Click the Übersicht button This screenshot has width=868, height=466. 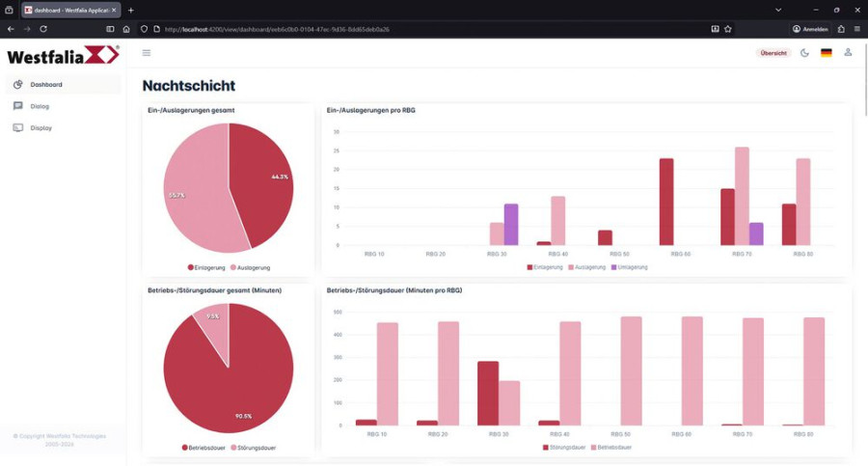click(x=773, y=53)
